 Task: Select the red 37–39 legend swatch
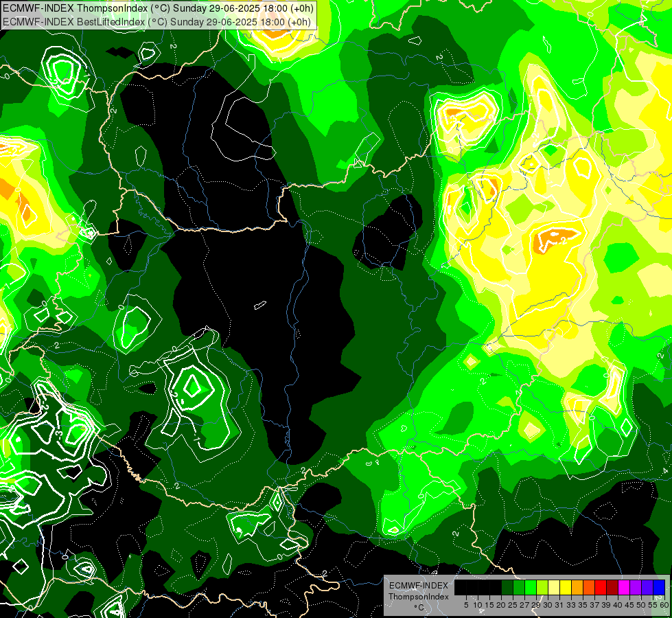601,587
